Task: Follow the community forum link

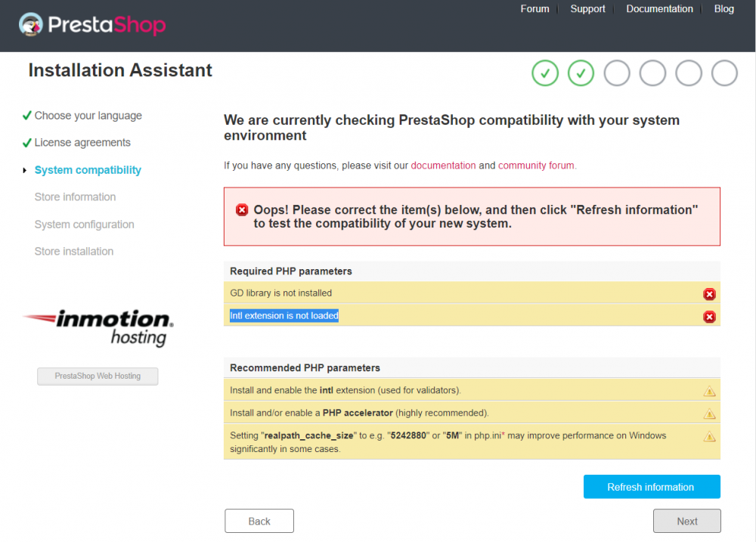Action: tap(536, 165)
